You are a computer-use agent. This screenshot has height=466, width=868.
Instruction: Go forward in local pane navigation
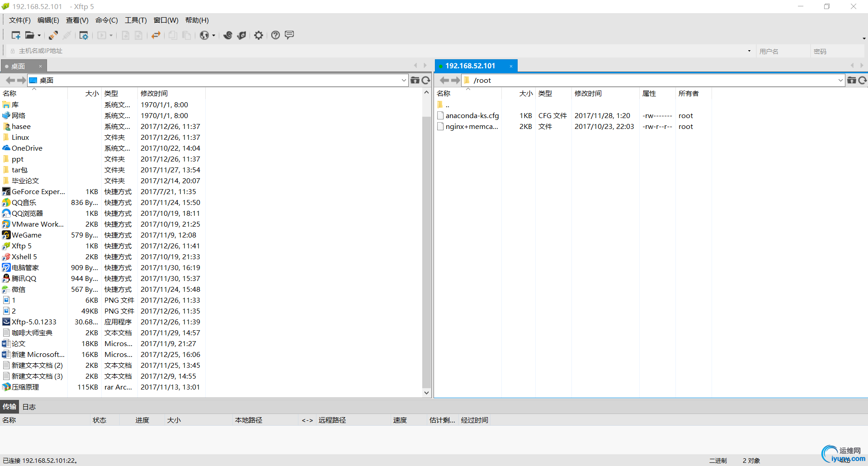21,81
